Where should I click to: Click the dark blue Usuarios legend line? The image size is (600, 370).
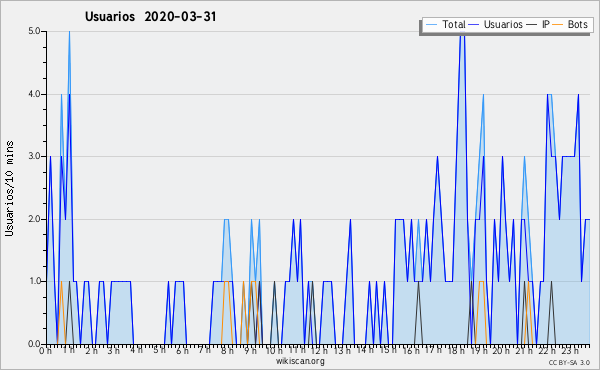pyautogui.click(x=474, y=25)
